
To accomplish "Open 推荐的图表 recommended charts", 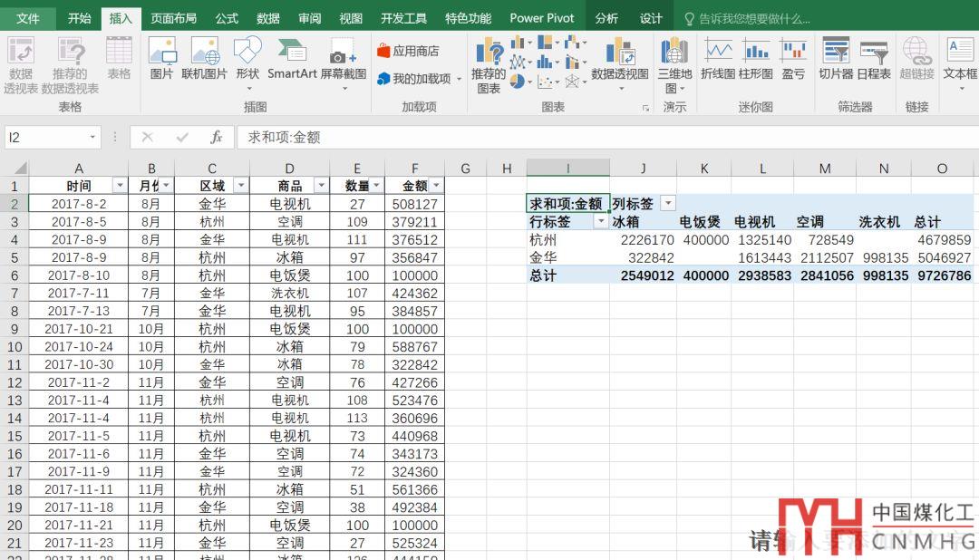I will (489, 65).
